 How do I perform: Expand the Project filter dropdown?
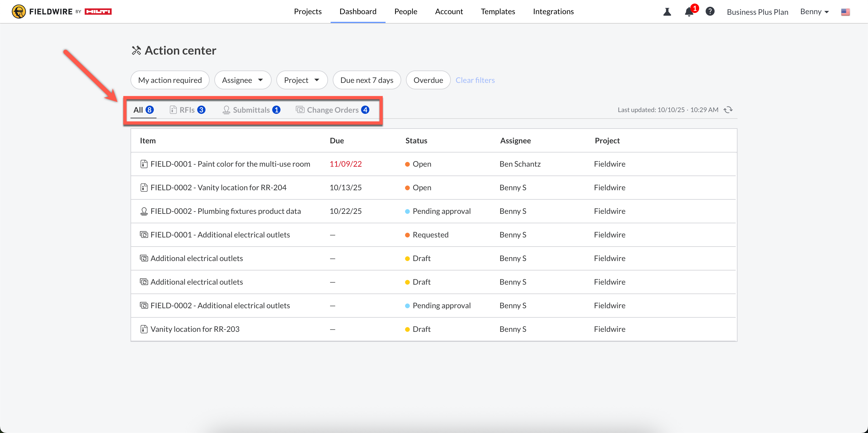tap(301, 80)
